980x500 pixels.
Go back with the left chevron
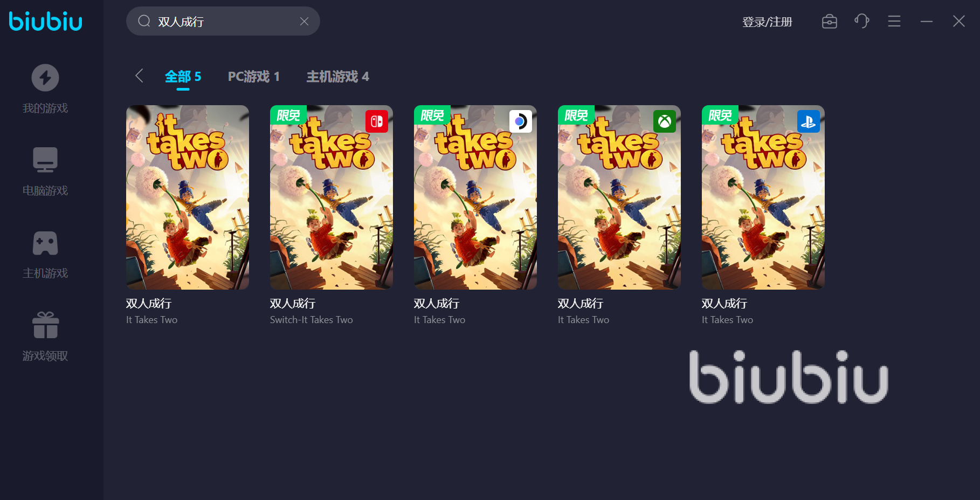pos(139,76)
